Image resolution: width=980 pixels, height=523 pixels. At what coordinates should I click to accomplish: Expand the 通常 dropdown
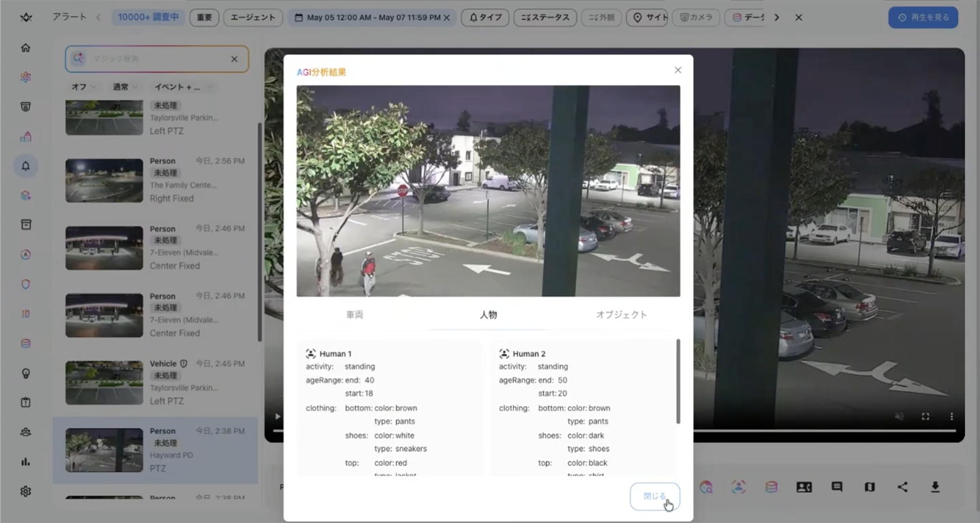pyautogui.click(x=125, y=87)
